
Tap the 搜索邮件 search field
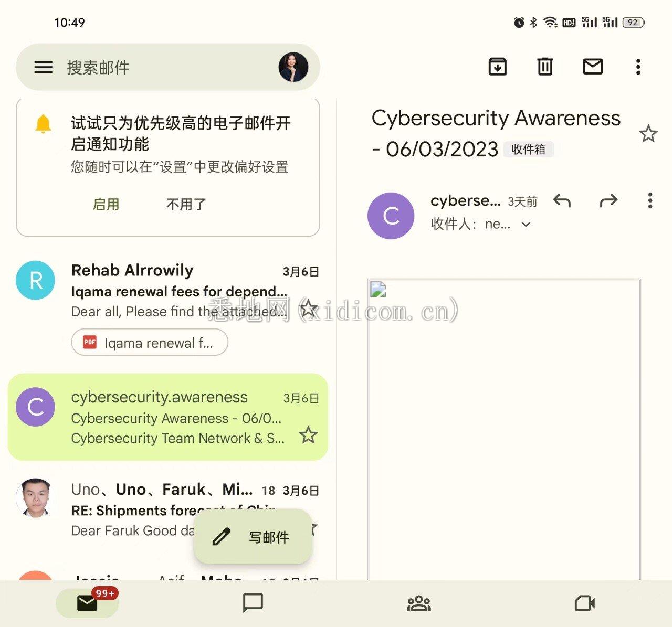coord(168,67)
